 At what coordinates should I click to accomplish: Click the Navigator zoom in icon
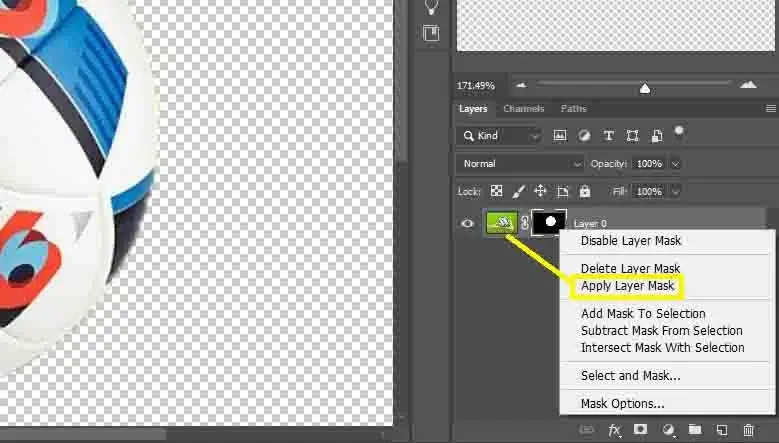(748, 85)
